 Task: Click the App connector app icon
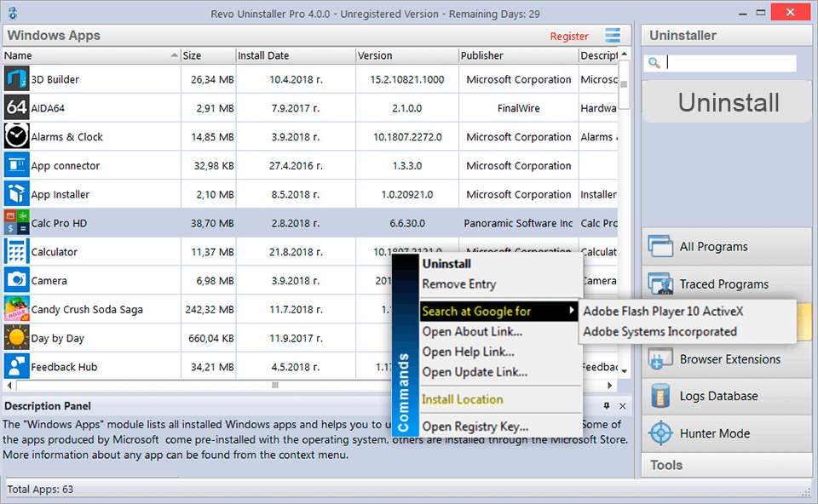pos(16,165)
